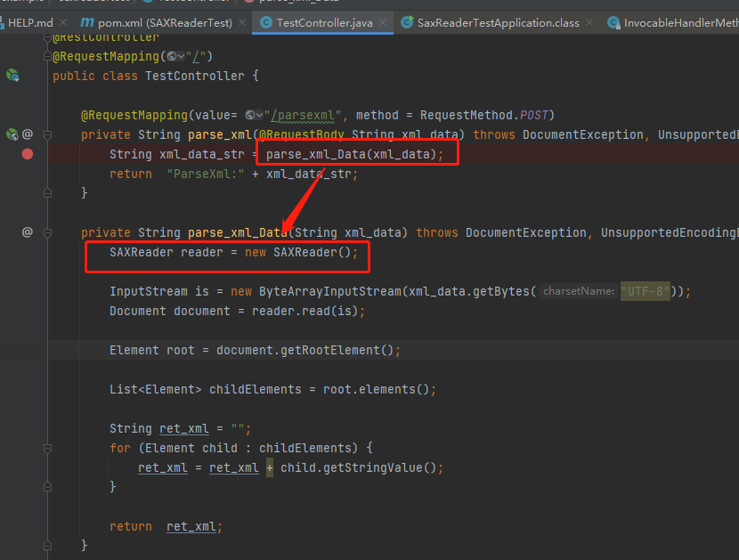Click root.elements() call
739x560 pixels.
click(x=376, y=389)
